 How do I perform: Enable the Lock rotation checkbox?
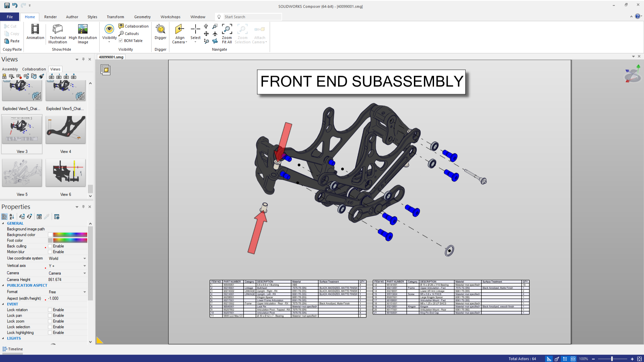[x=50, y=310]
